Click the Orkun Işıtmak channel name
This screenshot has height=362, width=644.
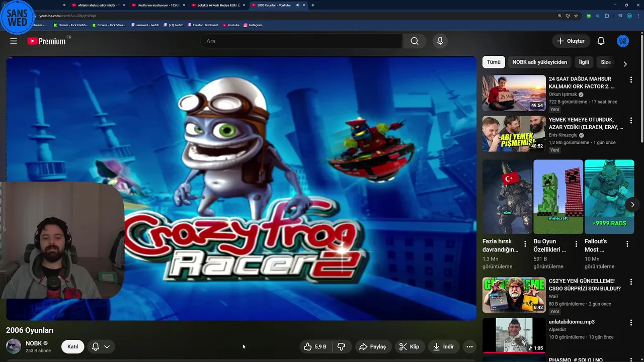562,95
